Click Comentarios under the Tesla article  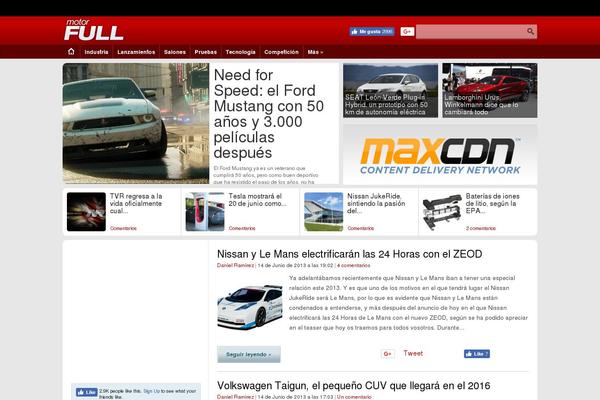point(242,228)
